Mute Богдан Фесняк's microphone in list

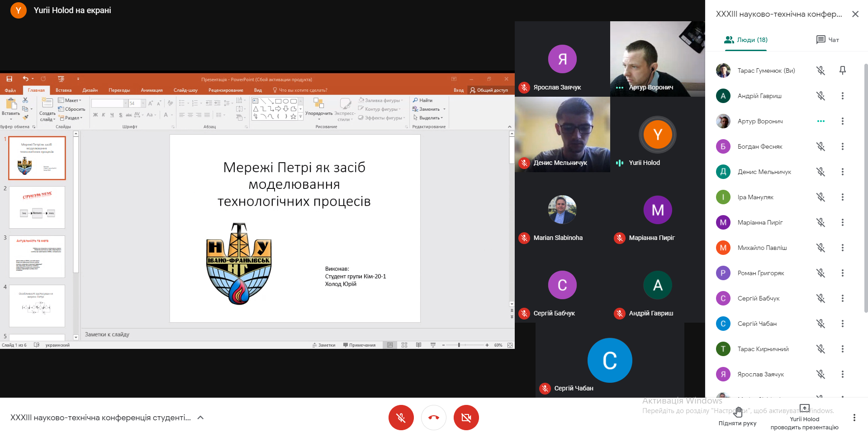(821, 146)
